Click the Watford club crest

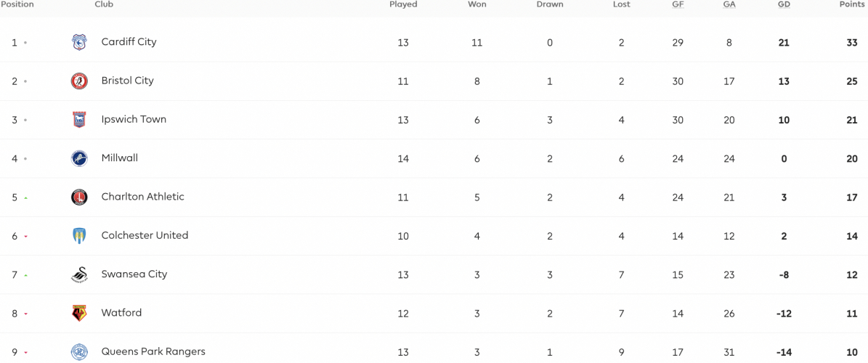(79, 313)
